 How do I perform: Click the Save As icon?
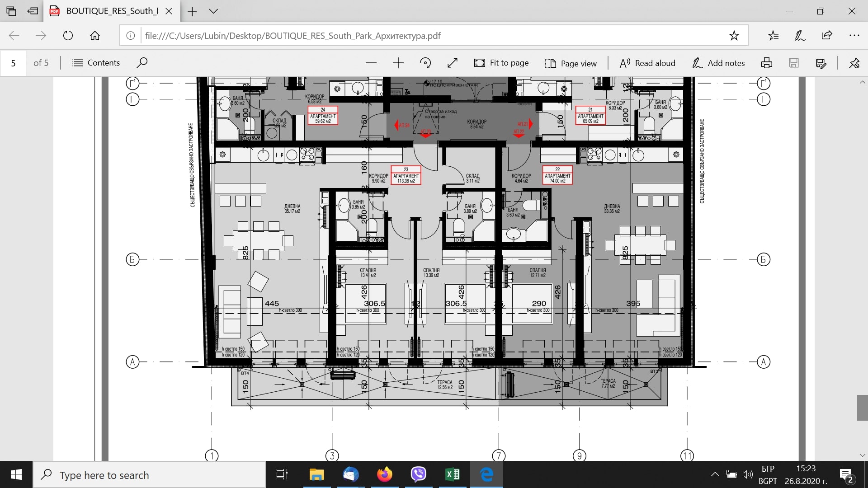[821, 63]
